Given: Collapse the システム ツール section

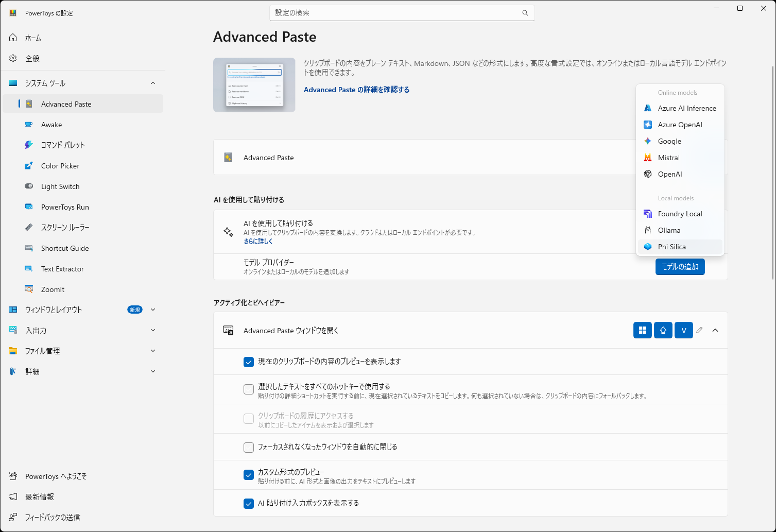Looking at the screenshot, I should point(153,83).
